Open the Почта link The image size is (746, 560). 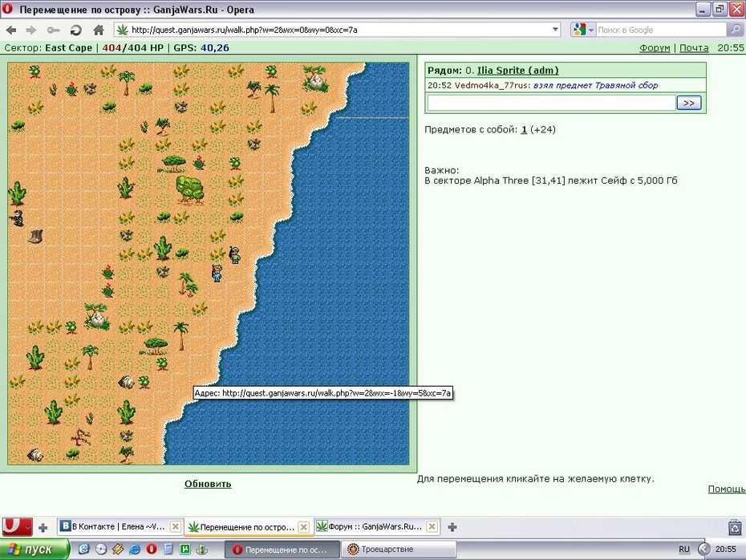coord(694,47)
